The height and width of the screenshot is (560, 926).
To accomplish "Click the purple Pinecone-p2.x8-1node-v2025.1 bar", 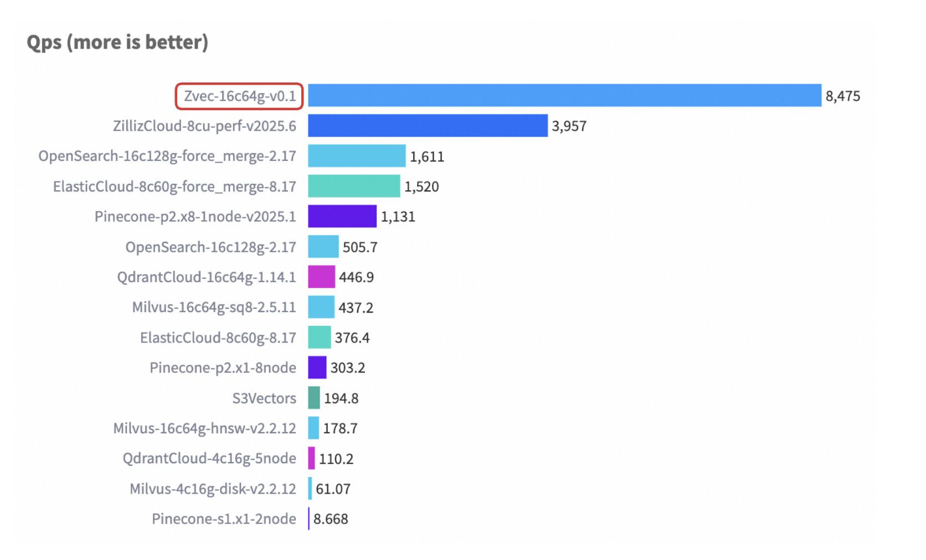I will [x=342, y=216].
